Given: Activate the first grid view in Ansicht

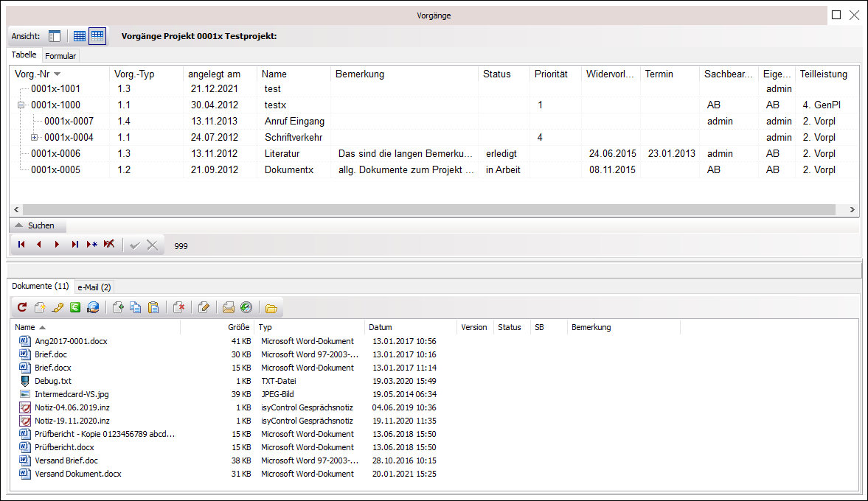Looking at the screenshot, I should pyautogui.click(x=79, y=35).
